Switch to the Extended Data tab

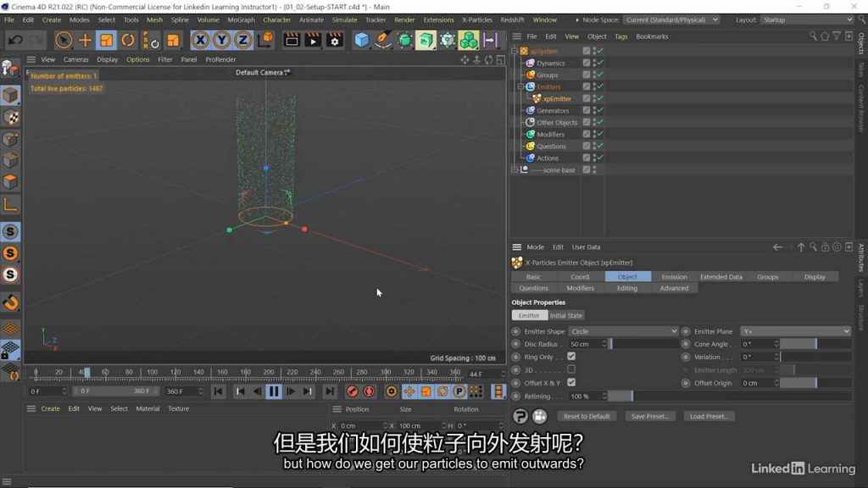(721, 277)
